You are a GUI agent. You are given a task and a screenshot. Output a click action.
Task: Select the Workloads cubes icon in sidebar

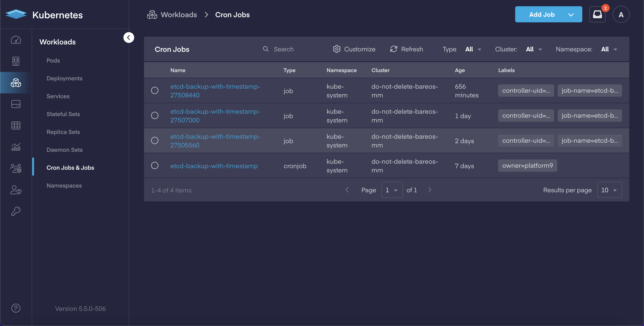pyautogui.click(x=16, y=83)
